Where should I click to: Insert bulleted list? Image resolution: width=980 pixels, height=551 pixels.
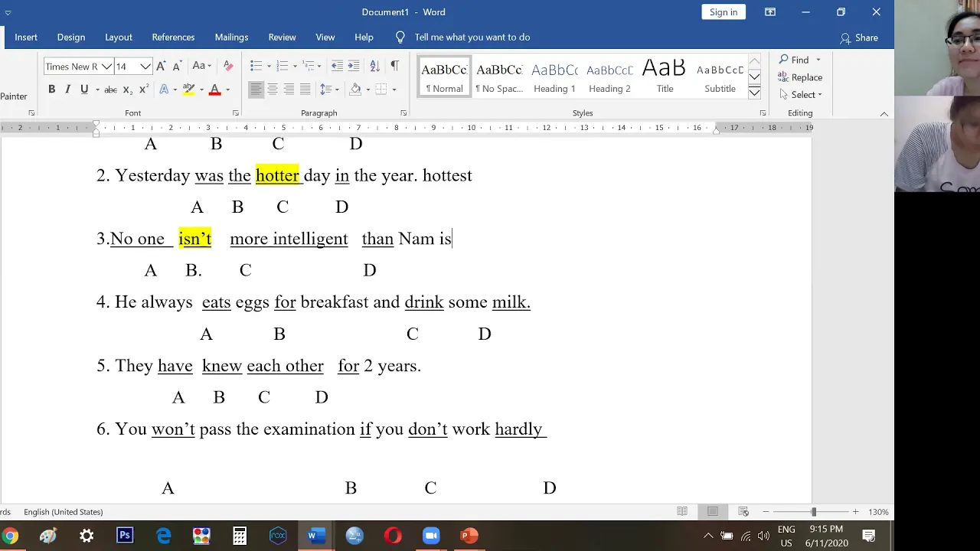coord(256,67)
